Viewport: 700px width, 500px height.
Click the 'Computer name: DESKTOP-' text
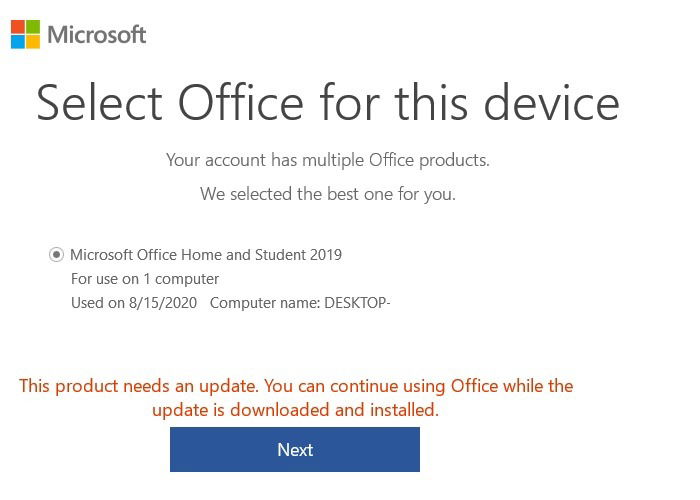(x=300, y=303)
